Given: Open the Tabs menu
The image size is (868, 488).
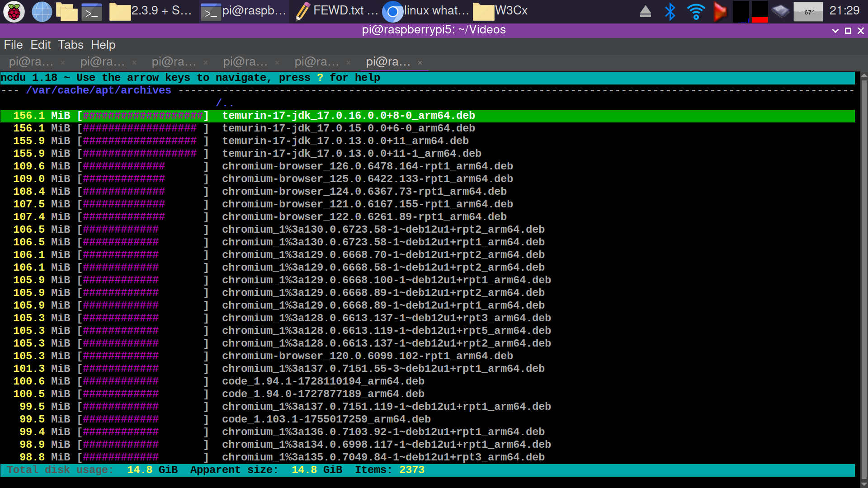Looking at the screenshot, I should (71, 45).
